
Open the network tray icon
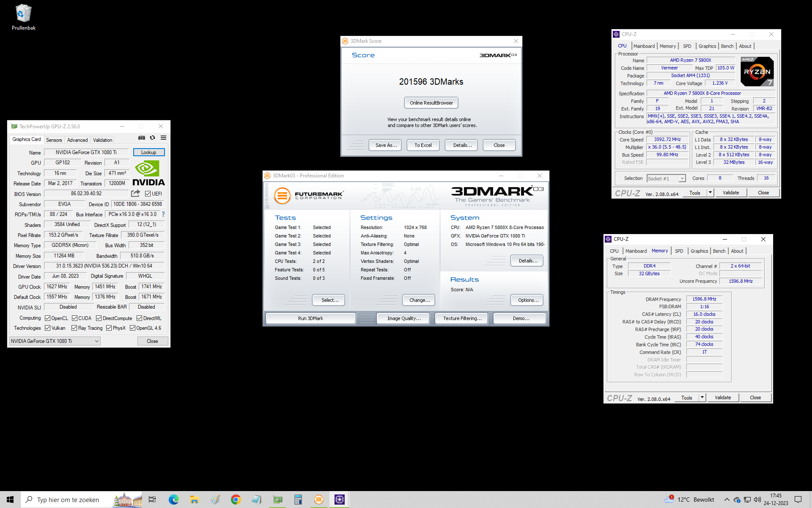[747, 500]
